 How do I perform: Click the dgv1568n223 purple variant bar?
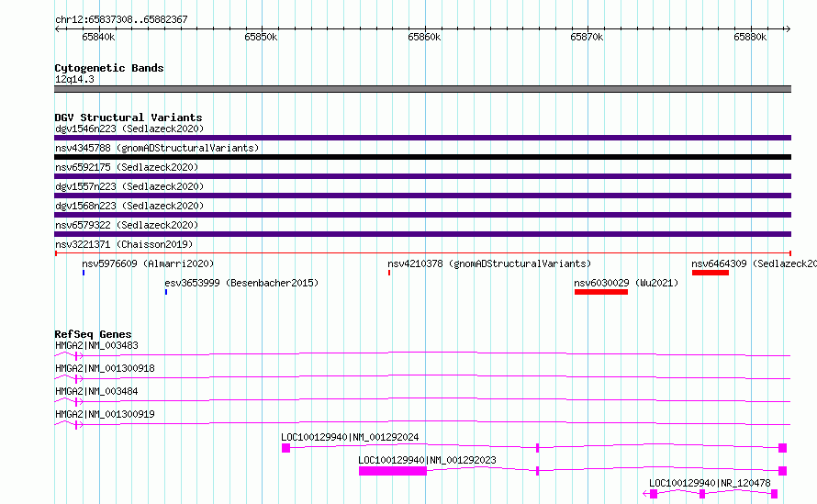pyautogui.click(x=422, y=215)
